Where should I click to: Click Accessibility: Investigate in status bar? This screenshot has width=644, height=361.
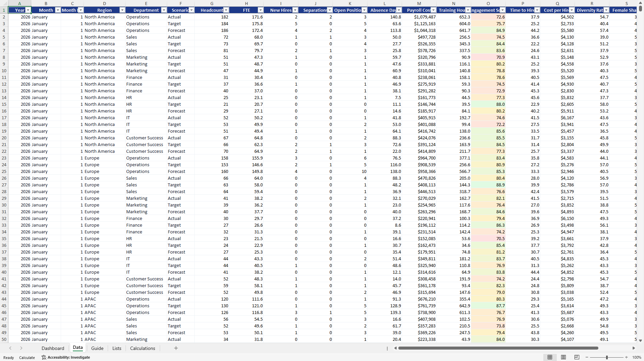(x=66, y=357)
